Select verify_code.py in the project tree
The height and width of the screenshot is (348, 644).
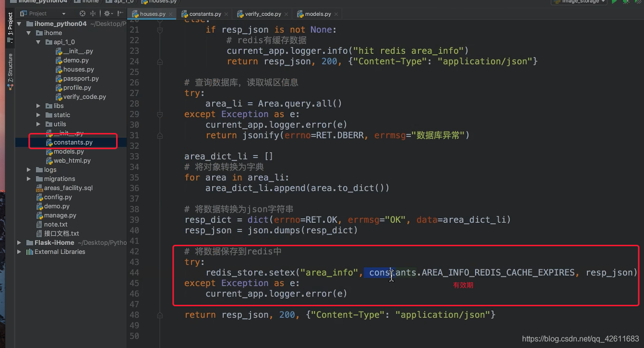(81, 96)
